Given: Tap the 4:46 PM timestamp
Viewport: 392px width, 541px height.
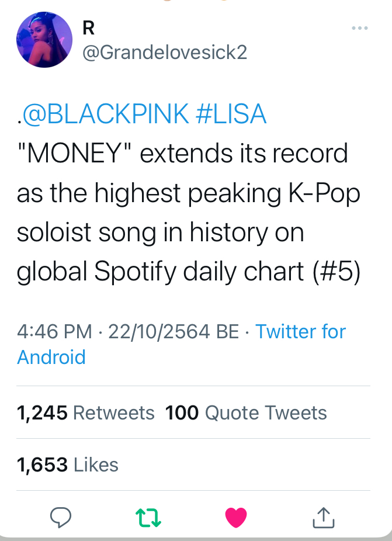Looking at the screenshot, I should click(54, 332).
